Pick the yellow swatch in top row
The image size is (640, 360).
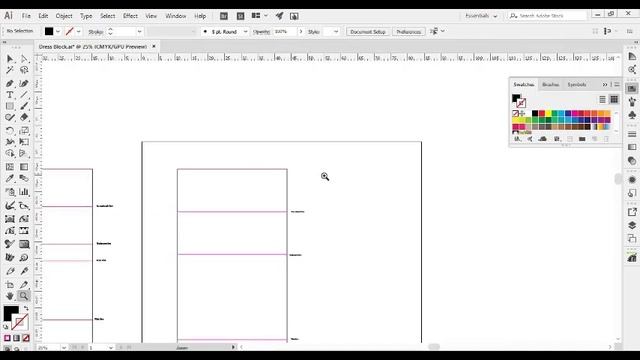[x=548, y=113]
